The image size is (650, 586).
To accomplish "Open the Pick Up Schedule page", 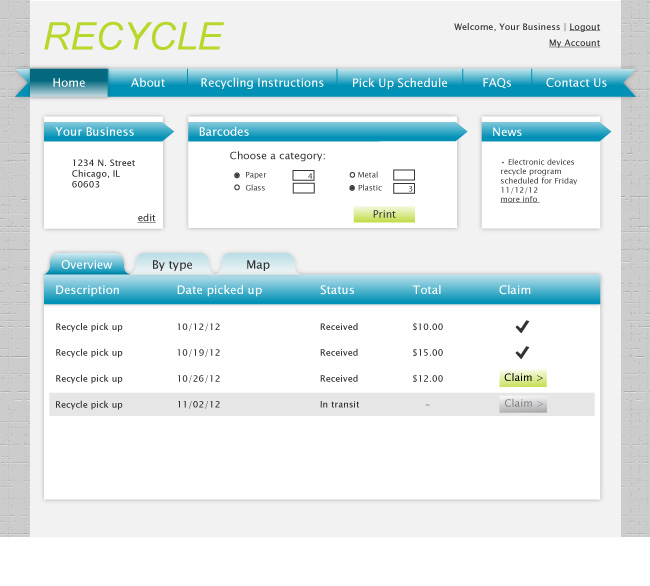I will tap(400, 83).
